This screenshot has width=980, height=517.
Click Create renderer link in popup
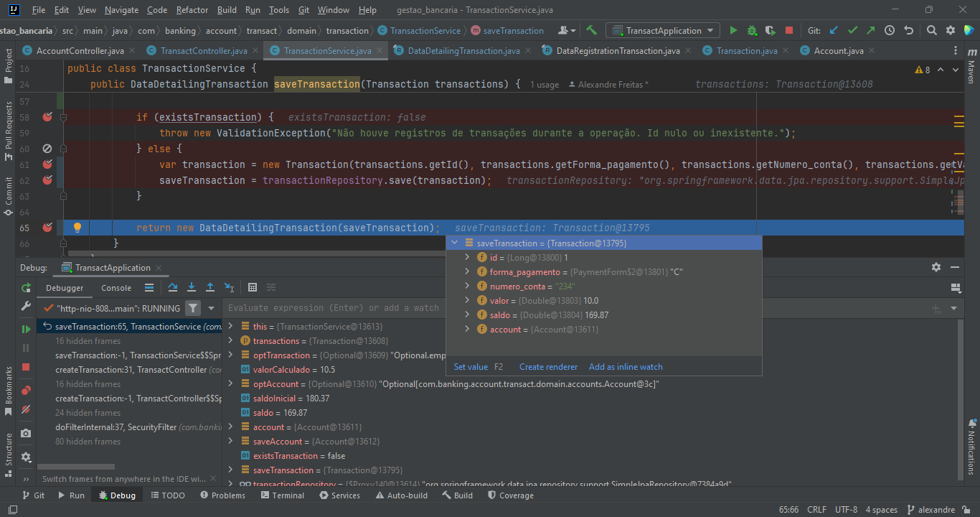tap(548, 367)
